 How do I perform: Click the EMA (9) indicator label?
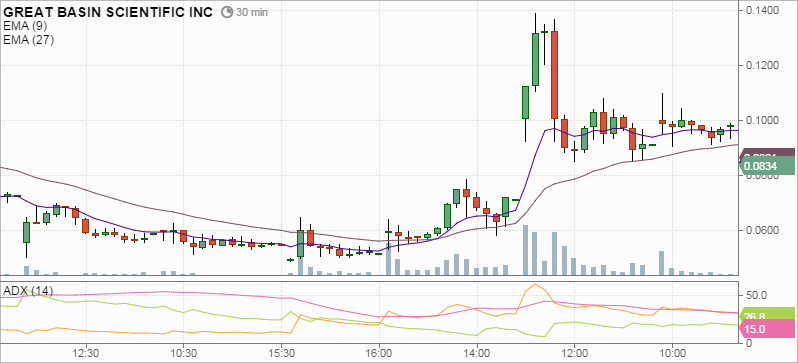(25, 26)
